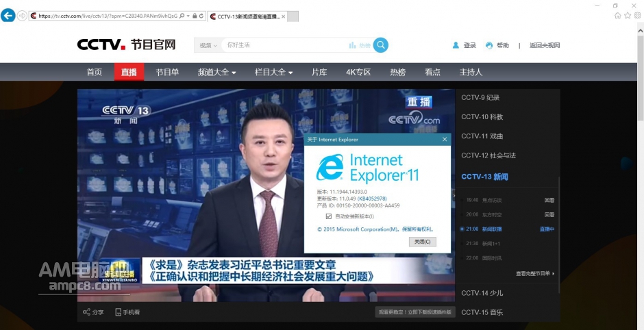Viewport: 644px width, 330px height.
Task: Click the 登录 user icon
Action: click(x=456, y=45)
